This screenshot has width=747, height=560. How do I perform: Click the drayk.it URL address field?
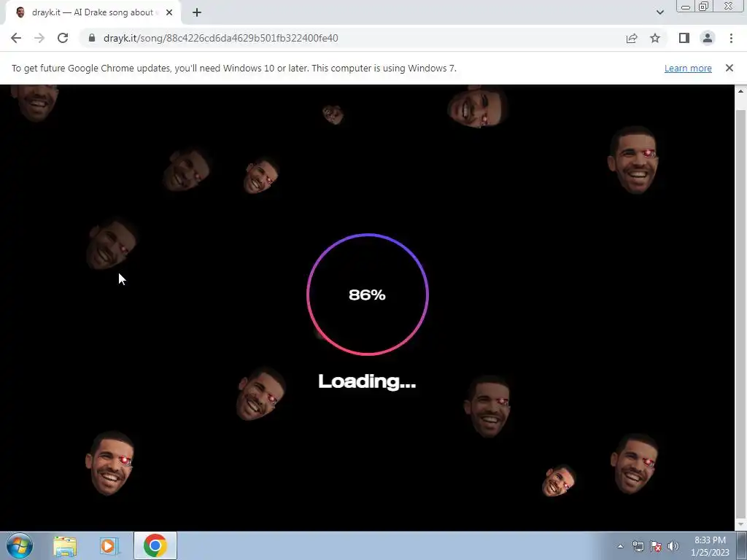click(220, 38)
